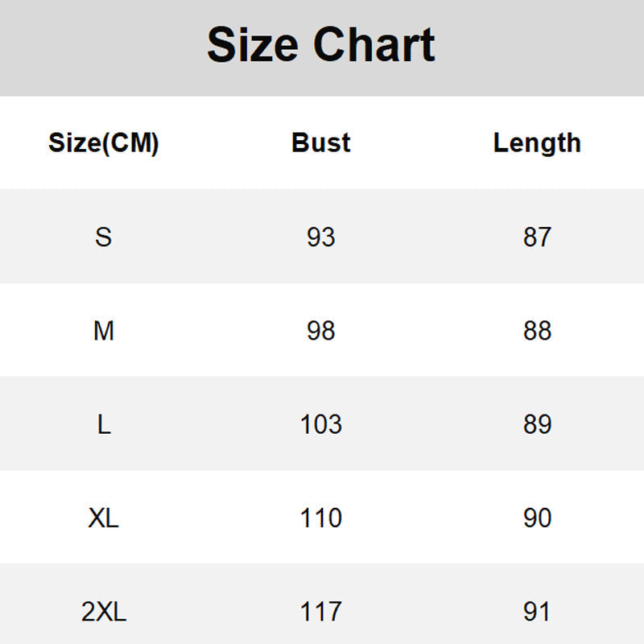Click length value 91 for size 2XL
The width and height of the screenshot is (644, 644).
click(537, 613)
